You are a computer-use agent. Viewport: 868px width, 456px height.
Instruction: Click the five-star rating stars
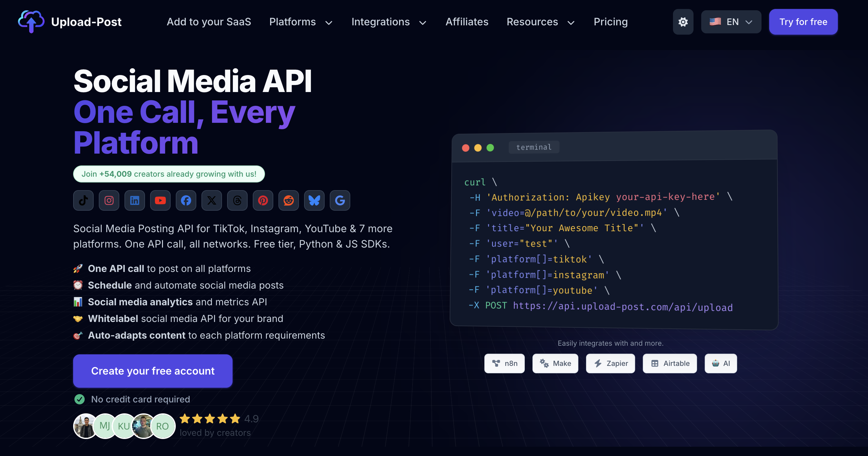tap(210, 419)
